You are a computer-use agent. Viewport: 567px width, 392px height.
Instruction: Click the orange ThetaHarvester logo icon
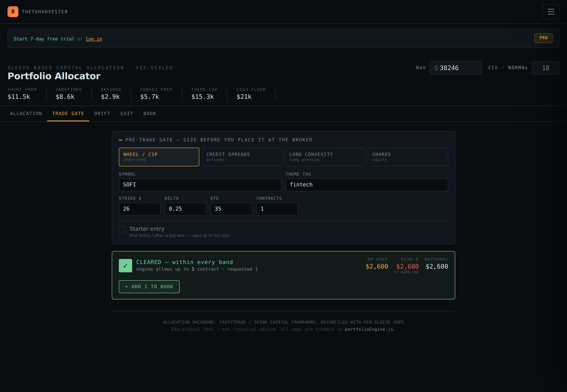[x=13, y=11]
